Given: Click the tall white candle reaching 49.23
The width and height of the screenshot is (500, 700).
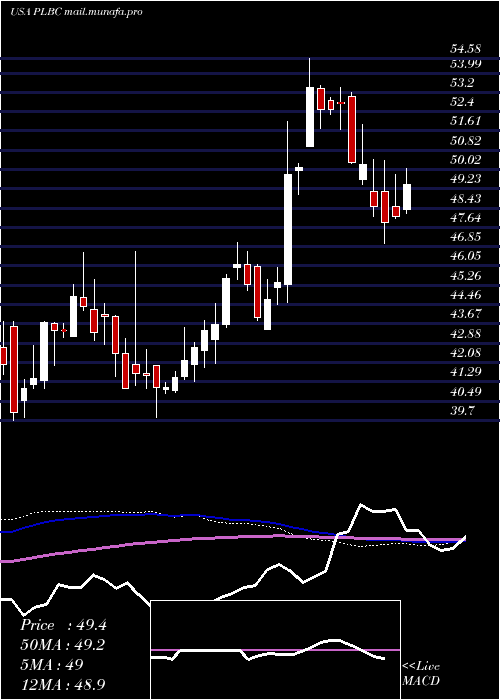Looking at the screenshot, I should coord(288,229).
